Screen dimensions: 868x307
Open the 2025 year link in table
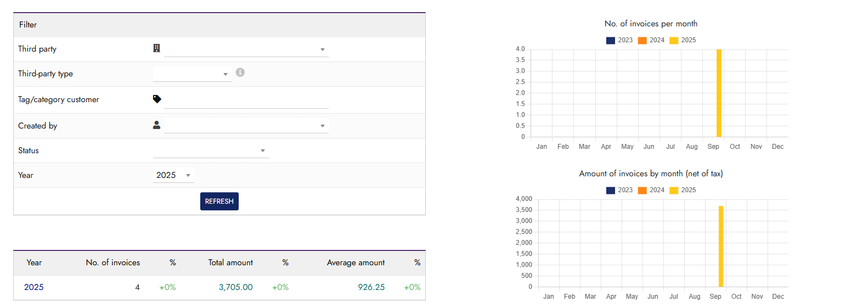point(34,287)
